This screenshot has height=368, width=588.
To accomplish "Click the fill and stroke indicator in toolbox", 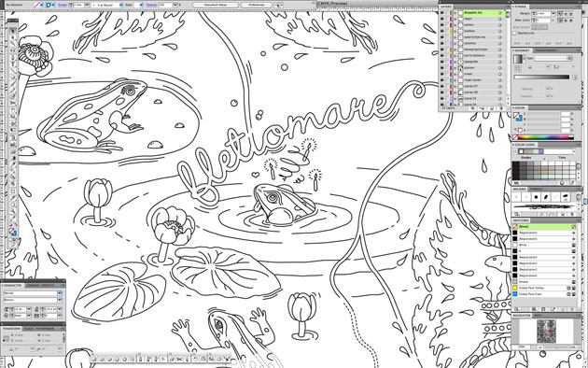I will click(13, 231).
